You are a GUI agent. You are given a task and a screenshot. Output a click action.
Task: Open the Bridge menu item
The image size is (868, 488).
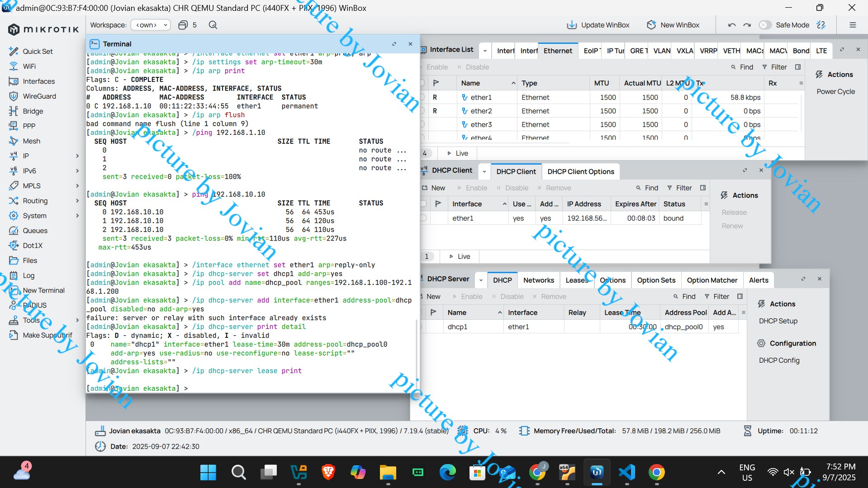33,111
